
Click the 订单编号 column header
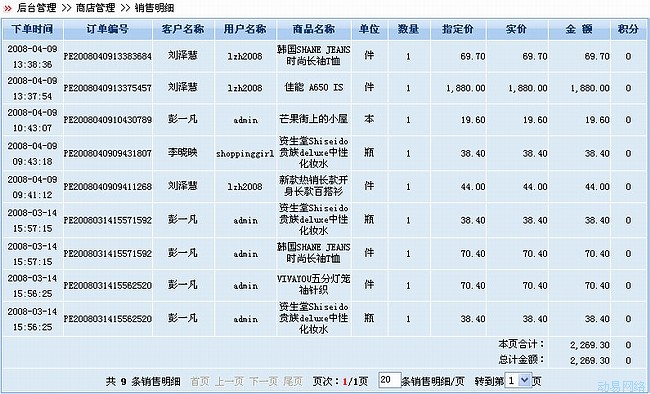pyautogui.click(x=108, y=29)
